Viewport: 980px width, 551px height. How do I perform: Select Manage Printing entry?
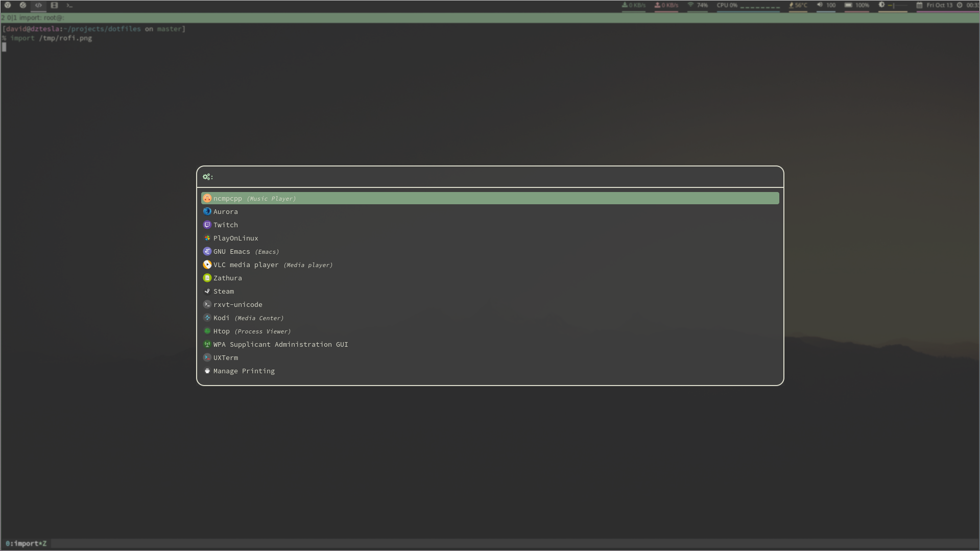click(x=490, y=371)
